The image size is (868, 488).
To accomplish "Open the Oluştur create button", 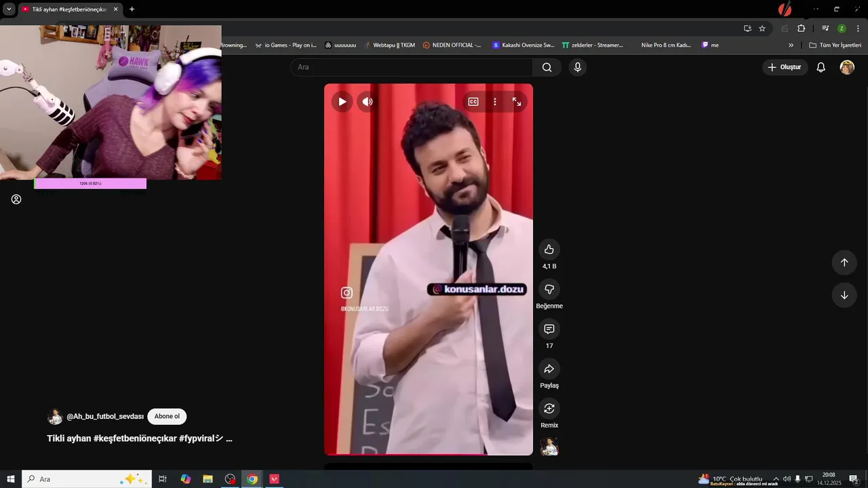I will click(785, 67).
